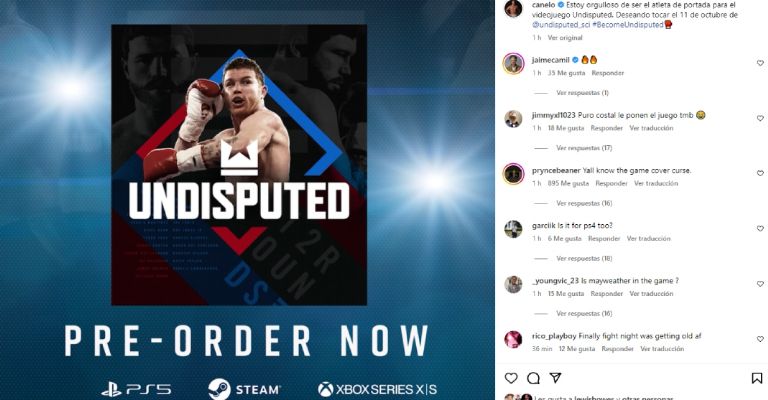The image size is (768, 400).
Task: Open jaimecamil's profile avatar
Action: (x=513, y=64)
